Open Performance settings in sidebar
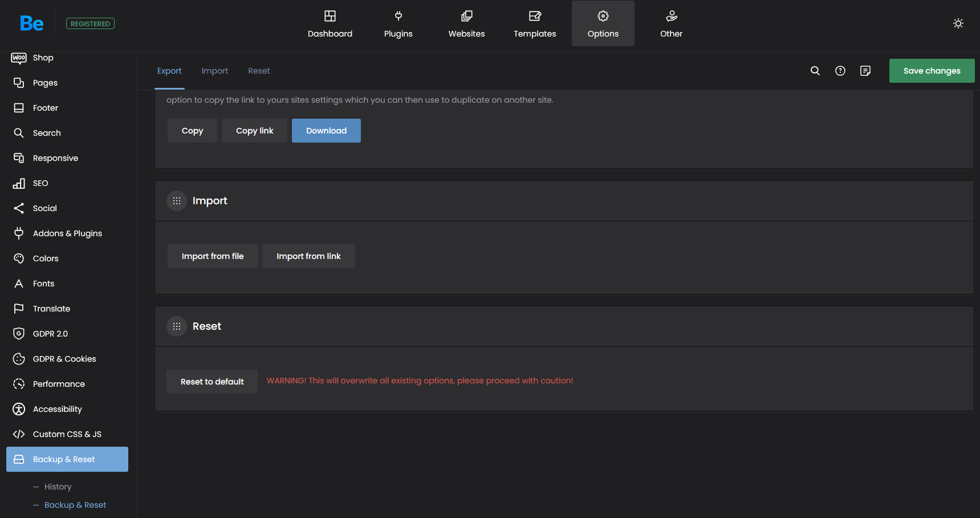The image size is (980, 518). coord(67,384)
